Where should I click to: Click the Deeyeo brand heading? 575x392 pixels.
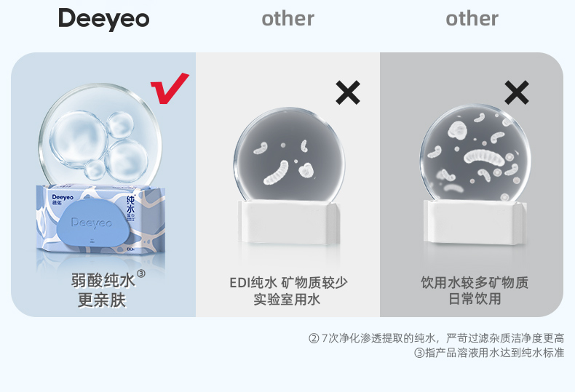[x=104, y=20]
